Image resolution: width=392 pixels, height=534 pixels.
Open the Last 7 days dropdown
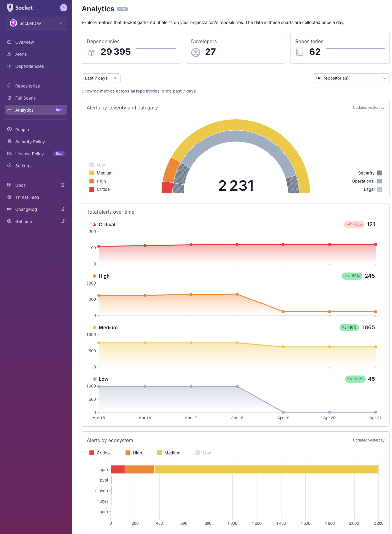pos(101,78)
